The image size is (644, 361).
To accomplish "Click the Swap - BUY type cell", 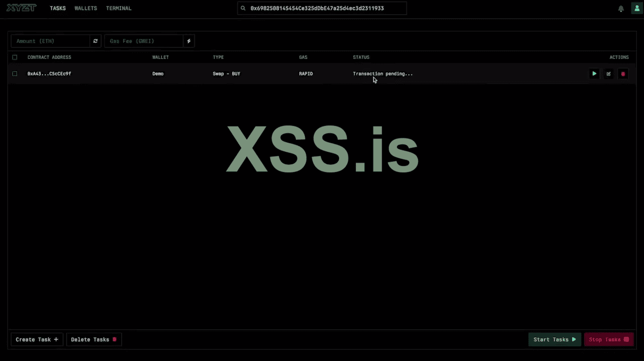I will pos(227,74).
